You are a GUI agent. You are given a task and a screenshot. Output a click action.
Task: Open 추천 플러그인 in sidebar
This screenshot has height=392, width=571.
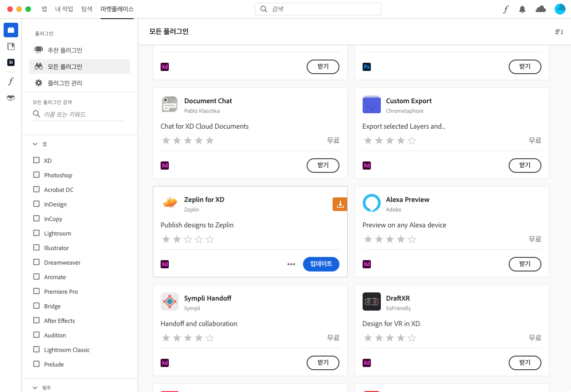point(80,50)
